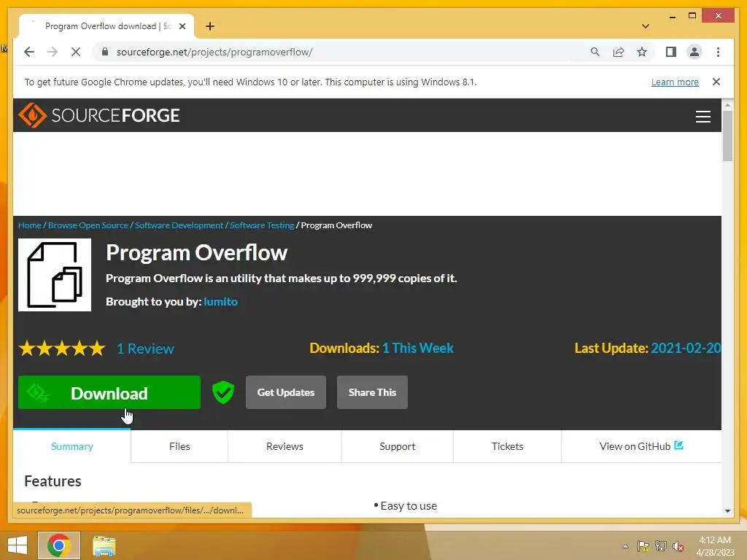Viewport: 747px width, 560px height.
Task: Select the Summary tab
Action: [72, 446]
